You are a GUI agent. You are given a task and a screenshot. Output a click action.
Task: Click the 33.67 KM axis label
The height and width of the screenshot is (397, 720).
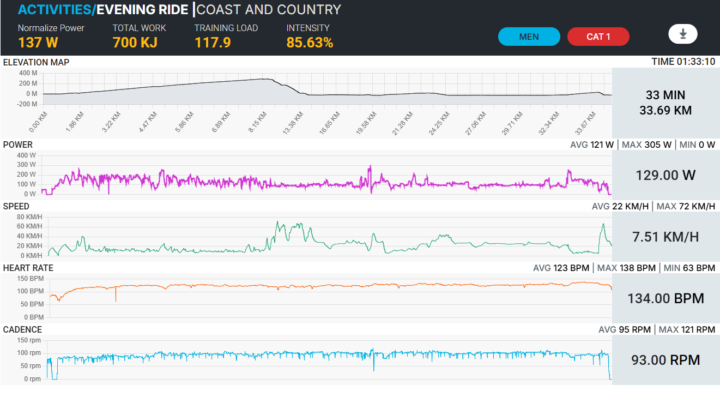[x=585, y=123]
